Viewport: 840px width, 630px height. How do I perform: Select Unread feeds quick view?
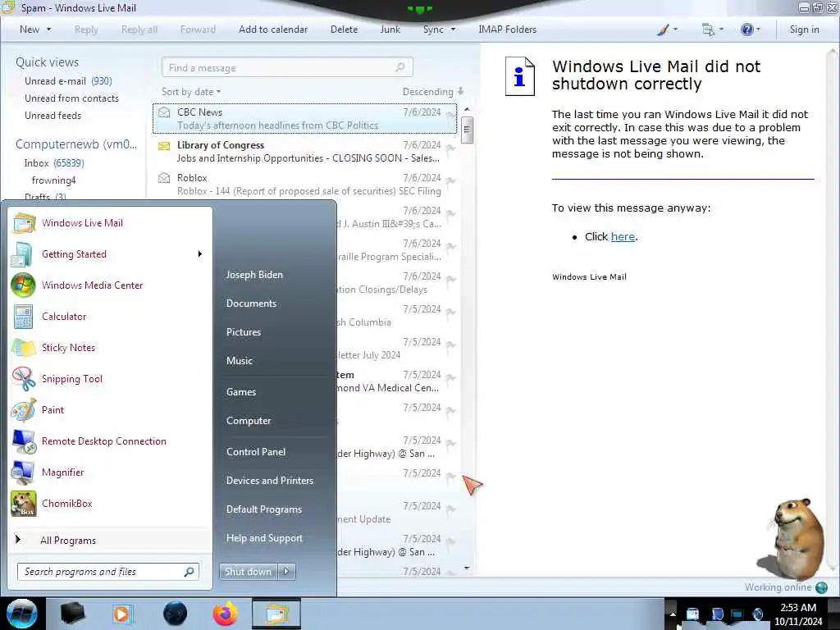tap(53, 115)
